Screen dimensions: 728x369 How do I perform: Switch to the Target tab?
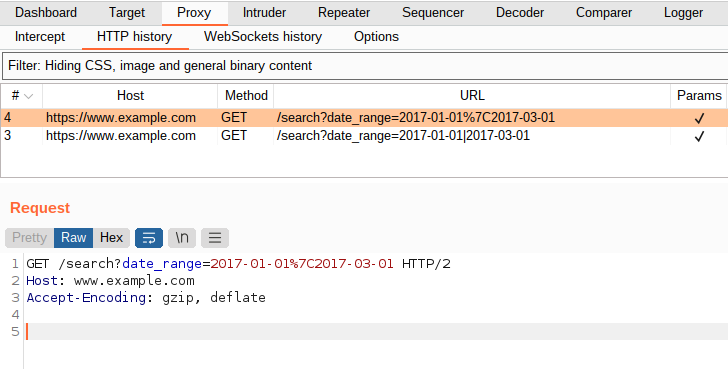pos(127,13)
